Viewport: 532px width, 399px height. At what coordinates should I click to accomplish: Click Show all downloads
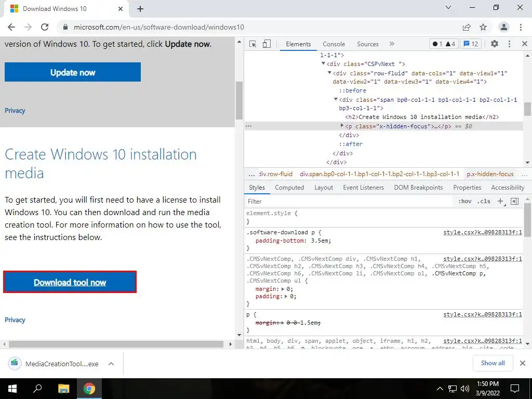(493, 363)
